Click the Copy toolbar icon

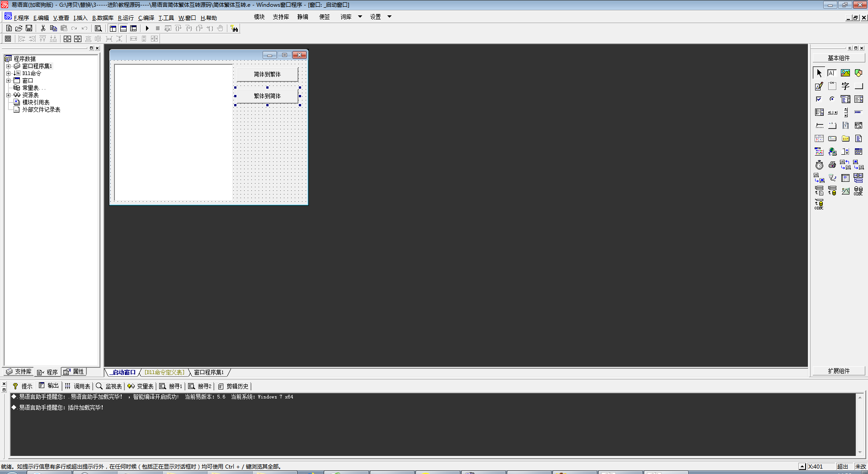coord(53,28)
